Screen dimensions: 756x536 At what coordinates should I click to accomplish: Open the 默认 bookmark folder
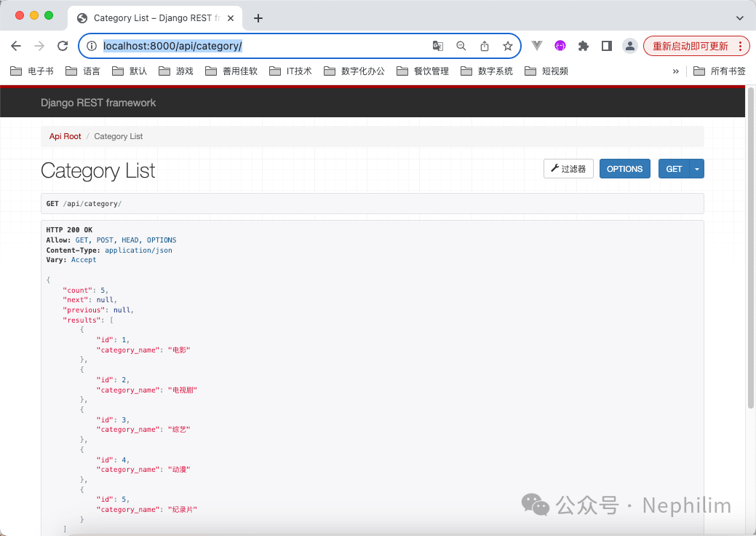130,71
